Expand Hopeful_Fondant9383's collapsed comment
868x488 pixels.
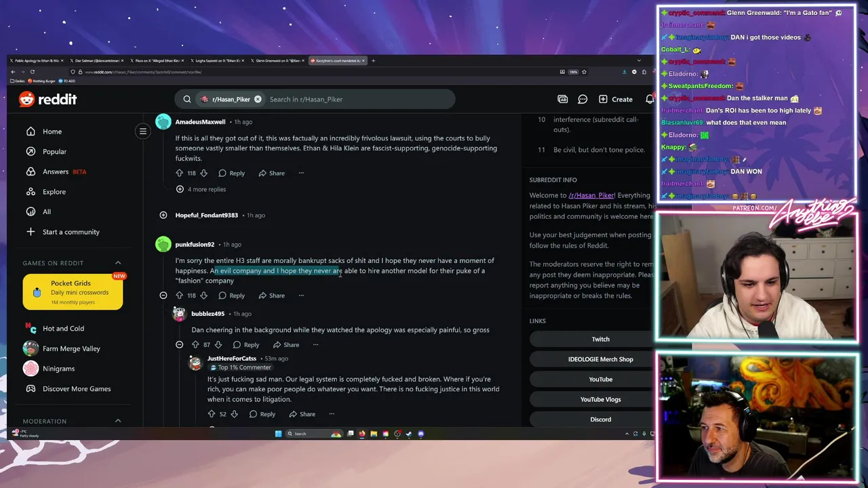click(x=163, y=215)
